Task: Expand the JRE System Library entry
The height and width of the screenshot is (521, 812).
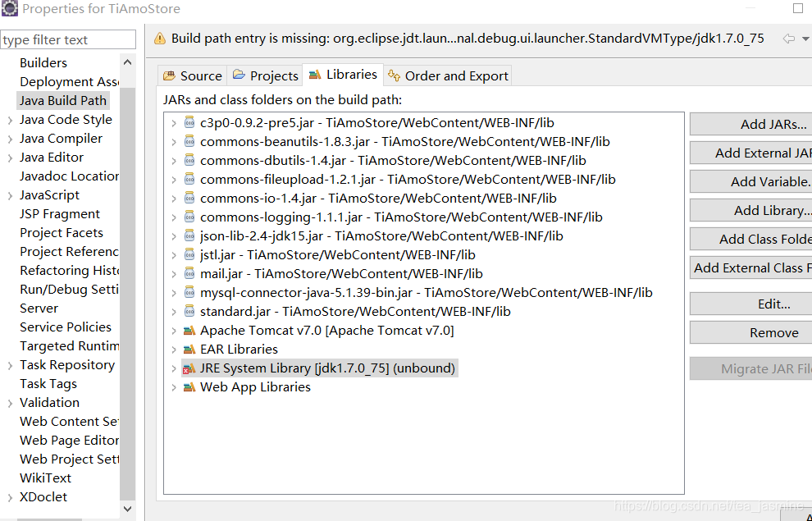Action: pos(172,368)
